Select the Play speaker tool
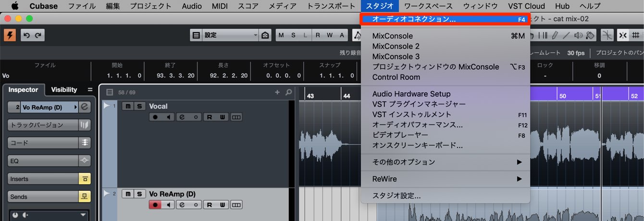 pyautogui.click(x=578, y=35)
